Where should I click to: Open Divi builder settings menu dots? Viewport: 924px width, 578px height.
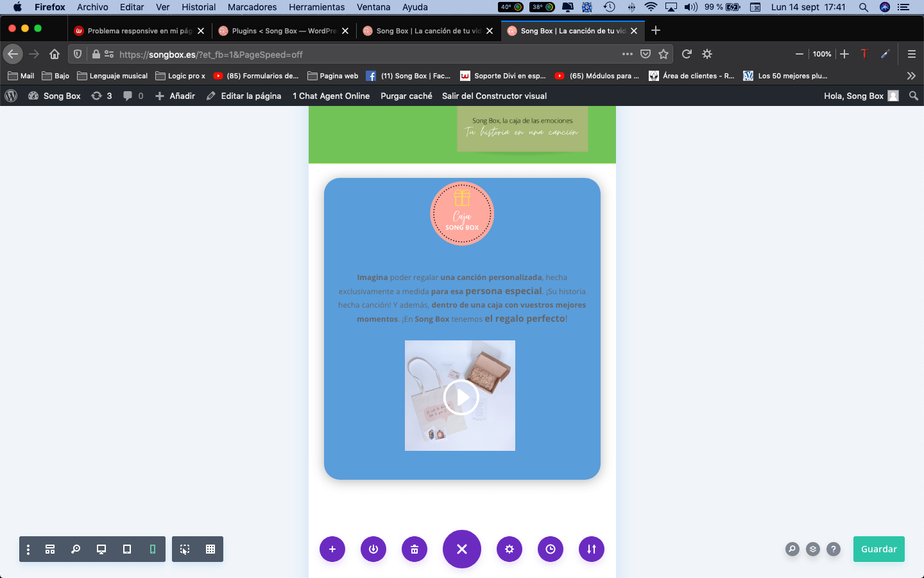tap(28, 549)
